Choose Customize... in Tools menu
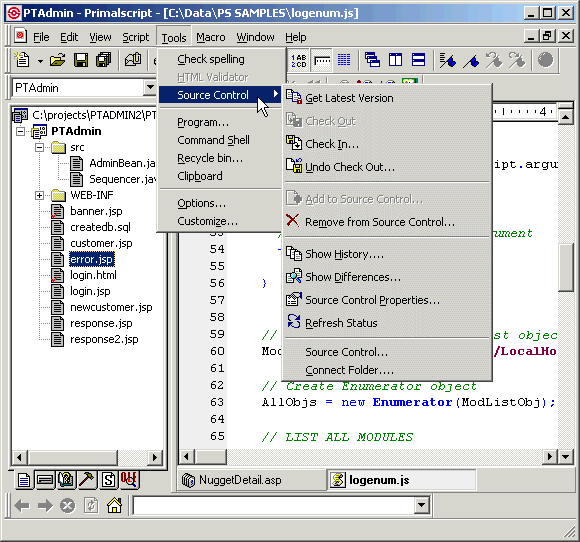 tap(220, 221)
